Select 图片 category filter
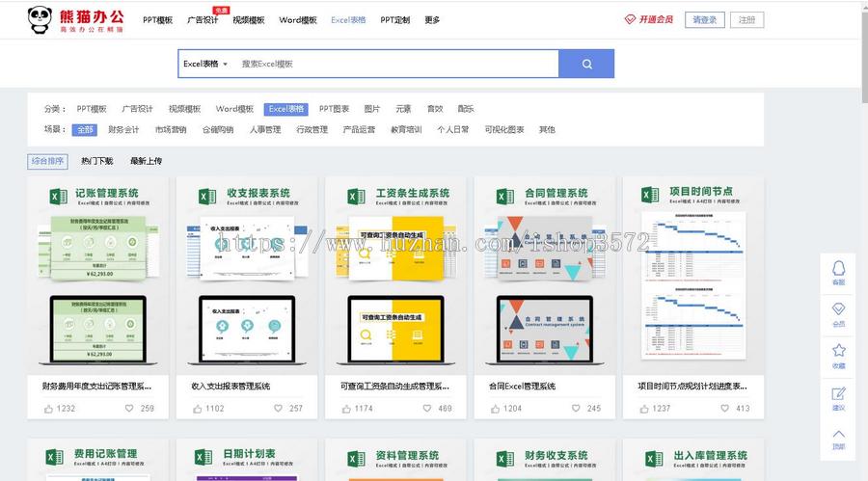The height and width of the screenshot is (481, 868). coord(372,109)
